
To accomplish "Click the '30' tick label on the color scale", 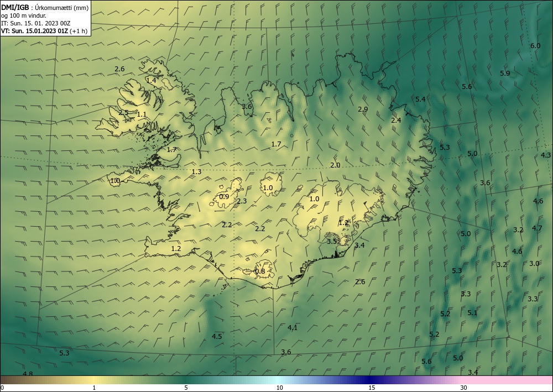I will [x=464, y=388].
